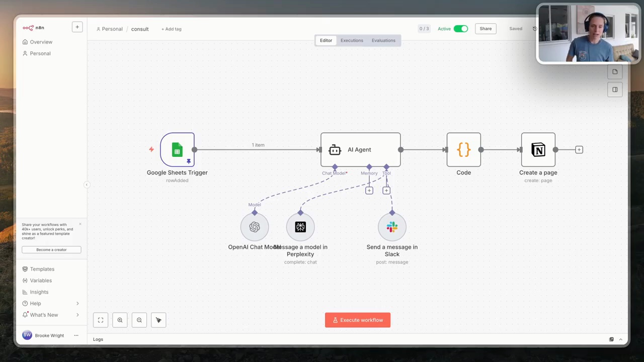Open the Send a message in Slack node
This screenshot has width=644, height=362.
click(x=392, y=227)
